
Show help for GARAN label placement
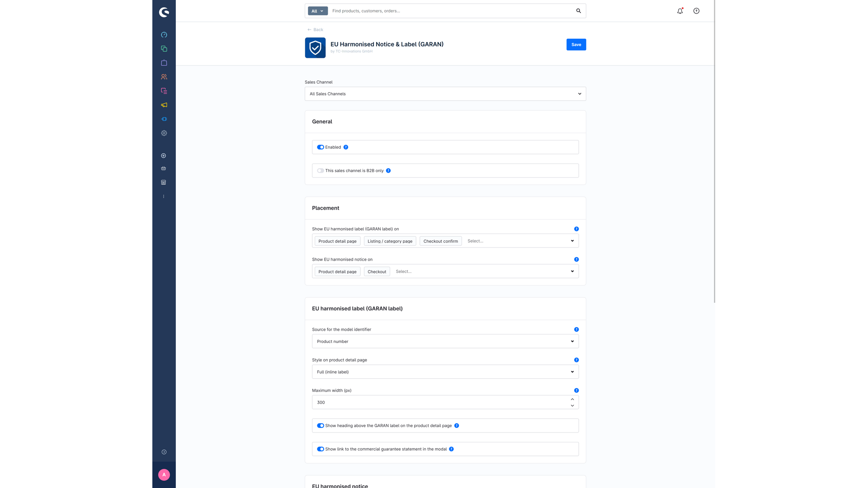tap(576, 229)
